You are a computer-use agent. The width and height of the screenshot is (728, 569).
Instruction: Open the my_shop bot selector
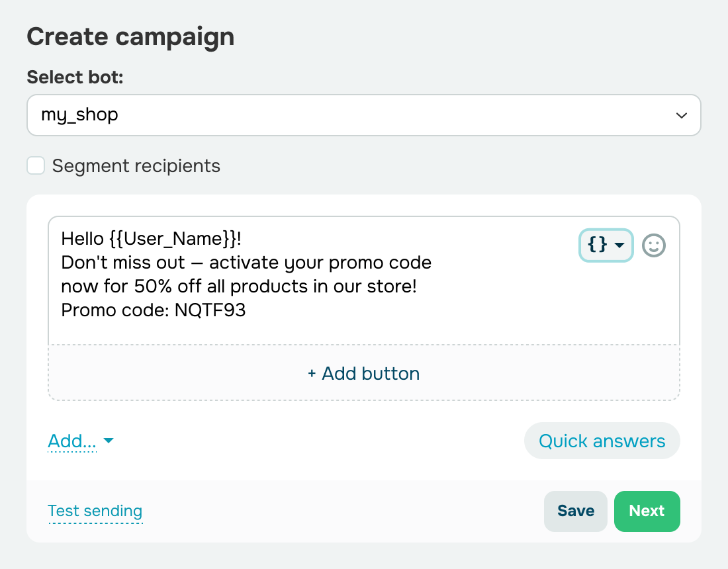(363, 115)
